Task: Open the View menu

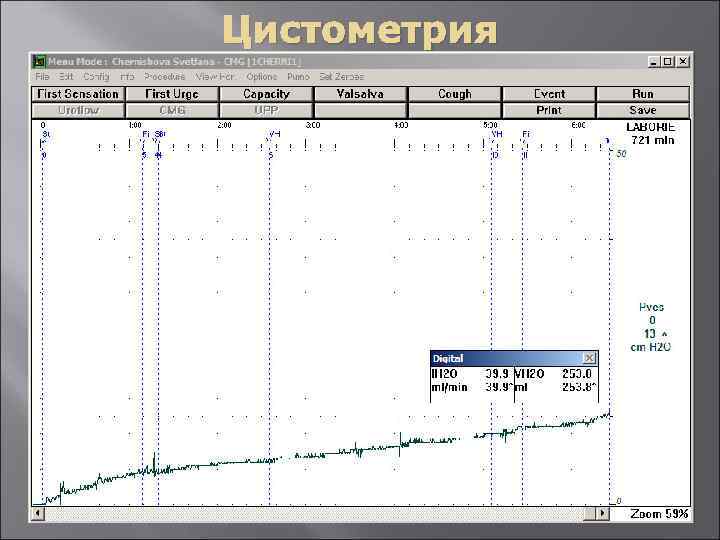Action: (214, 77)
